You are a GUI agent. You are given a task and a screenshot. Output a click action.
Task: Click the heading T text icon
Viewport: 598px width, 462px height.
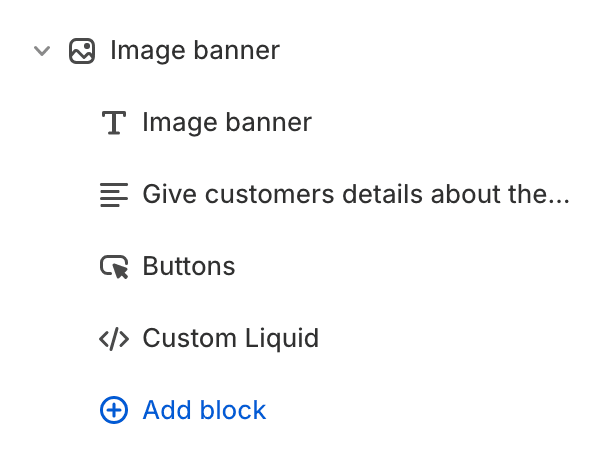[x=114, y=122]
